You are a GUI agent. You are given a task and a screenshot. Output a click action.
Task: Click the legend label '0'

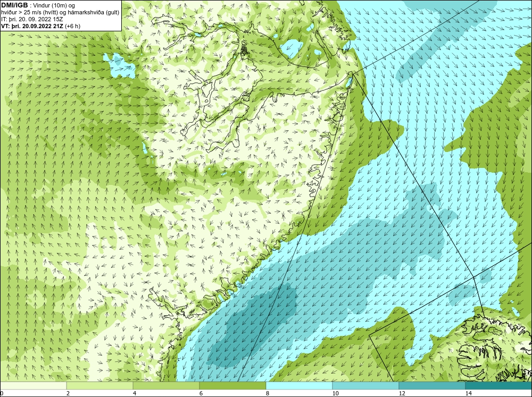coord(2,393)
